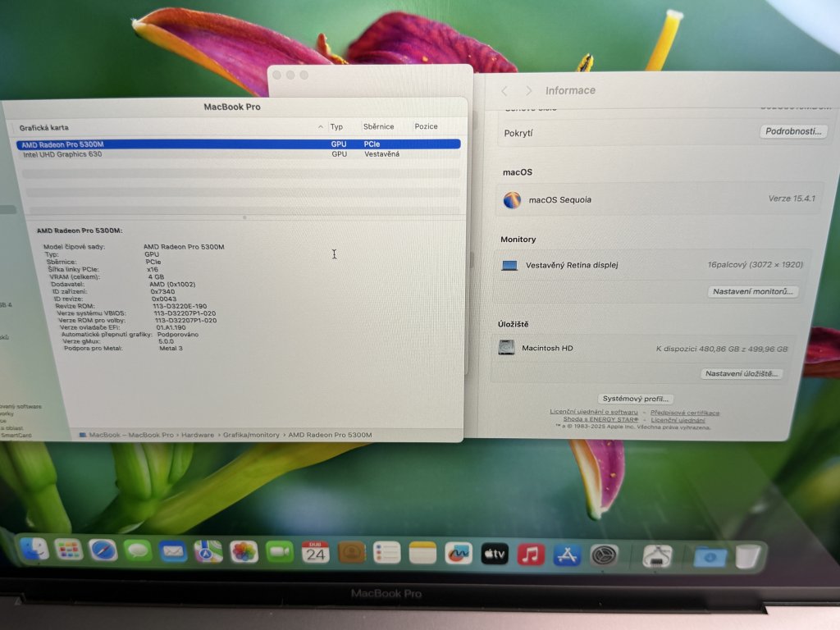Click the "Macintosh HD" storage label
Screen dimensions: 840x630
[547, 348]
